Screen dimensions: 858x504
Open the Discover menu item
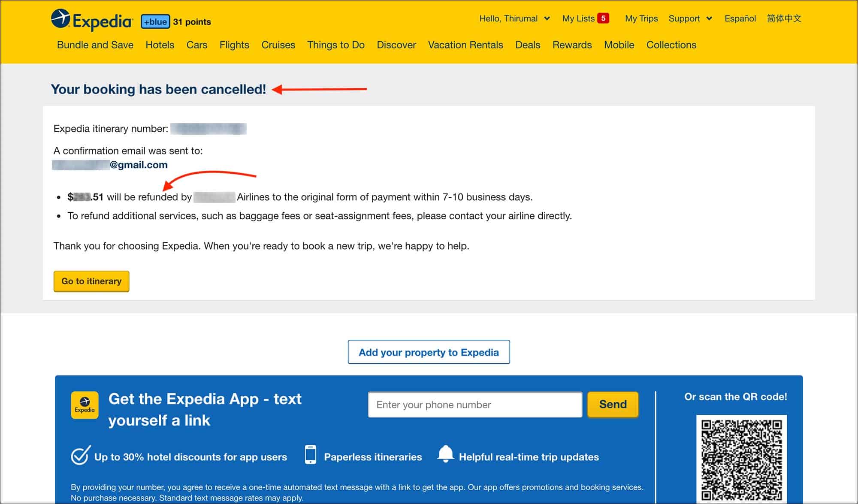tap(396, 45)
